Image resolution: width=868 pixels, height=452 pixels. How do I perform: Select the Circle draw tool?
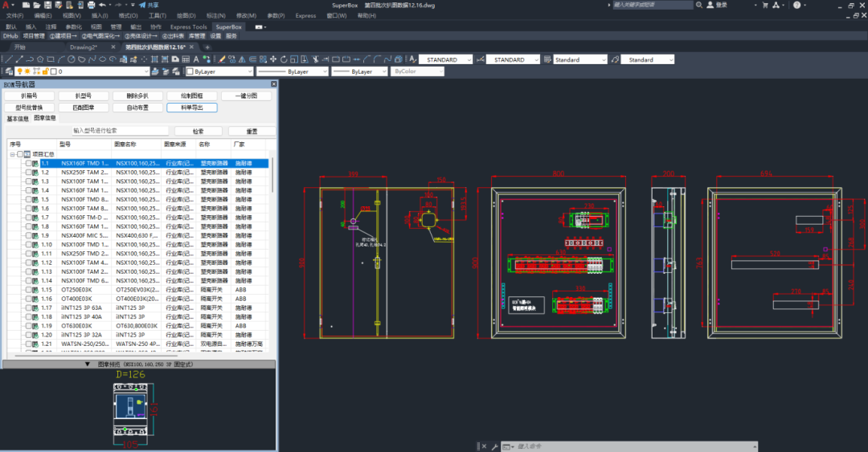pyautogui.click(x=72, y=59)
